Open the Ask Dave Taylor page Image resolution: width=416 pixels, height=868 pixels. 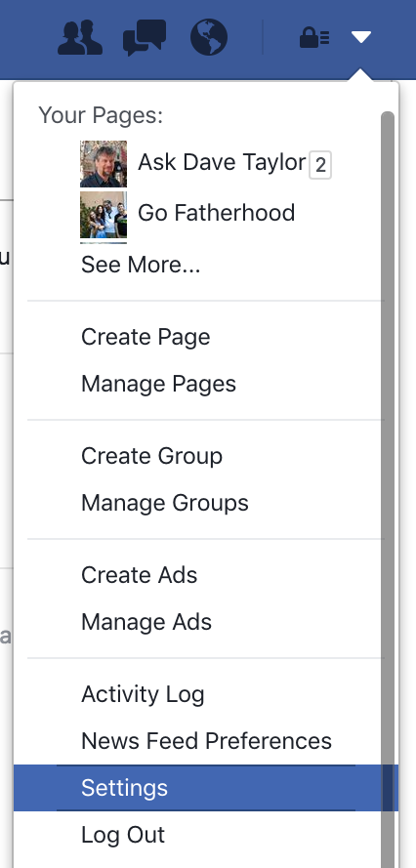(222, 163)
